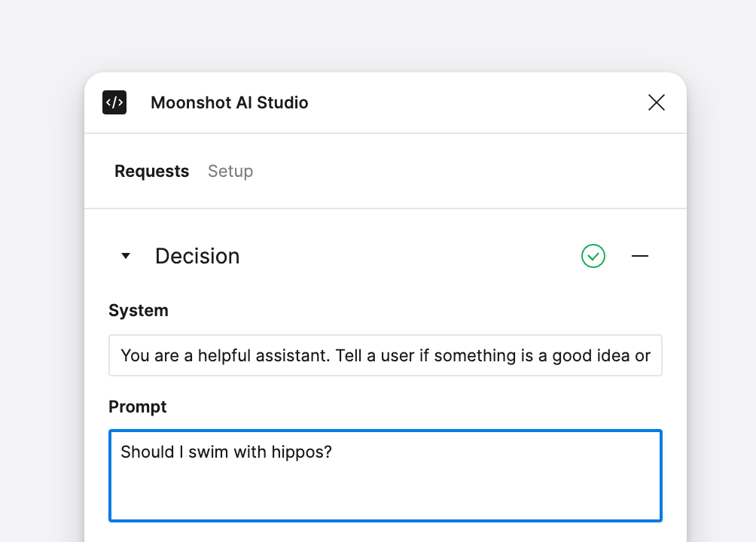
Task: Click the Moonshot AI Studio code icon
Action: coord(114,102)
